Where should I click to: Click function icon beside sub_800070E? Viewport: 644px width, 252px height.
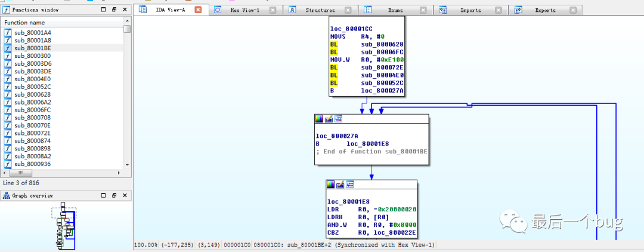pos(8,125)
